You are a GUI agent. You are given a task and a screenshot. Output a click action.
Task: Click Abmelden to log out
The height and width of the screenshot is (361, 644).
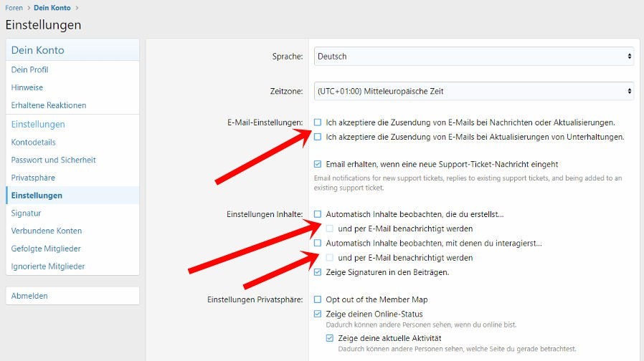pyautogui.click(x=72, y=296)
